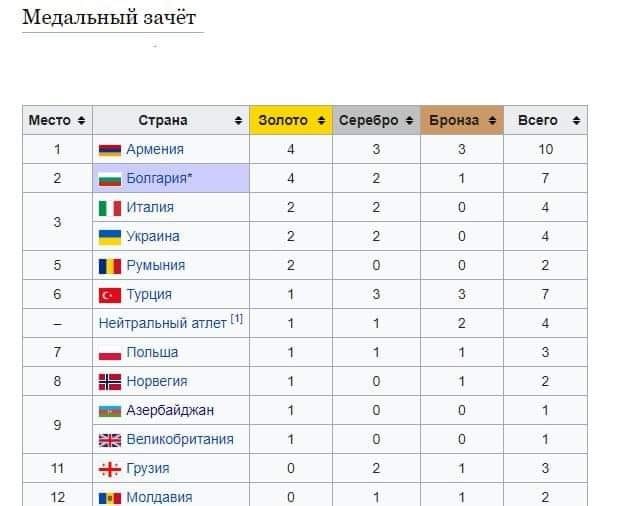The height and width of the screenshot is (506, 640).
Task: Open the Азербайджан country link
Action: (x=170, y=411)
